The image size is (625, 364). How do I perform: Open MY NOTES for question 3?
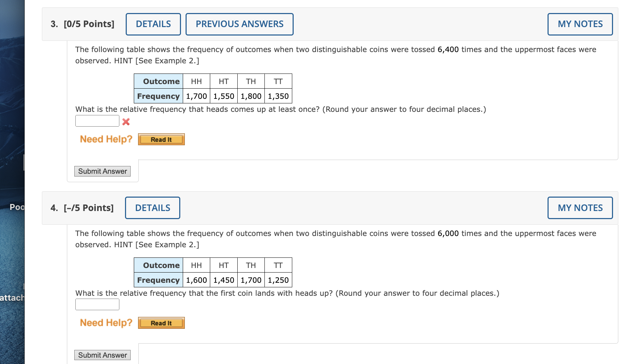[580, 24]
